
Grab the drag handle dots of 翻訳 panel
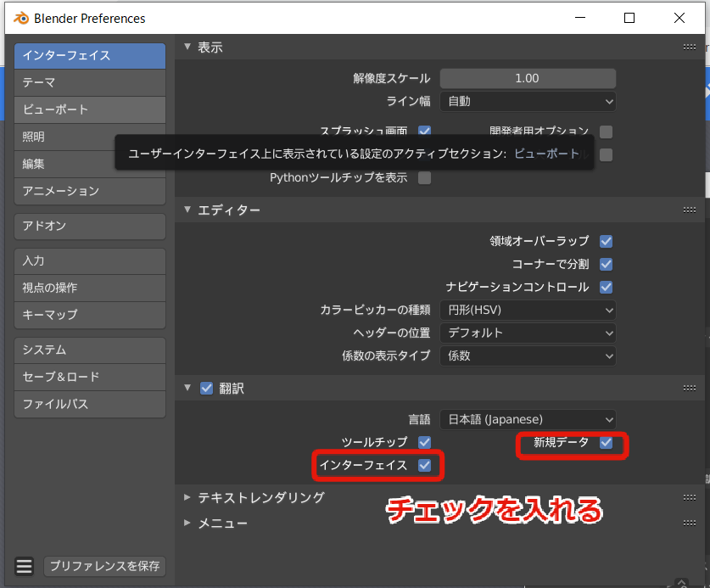(689, 388)
